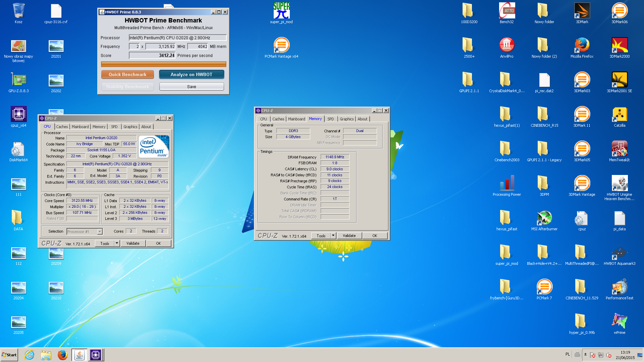Expand Tools dropdown arrow in Memory CPU-Z

[333, 236]
